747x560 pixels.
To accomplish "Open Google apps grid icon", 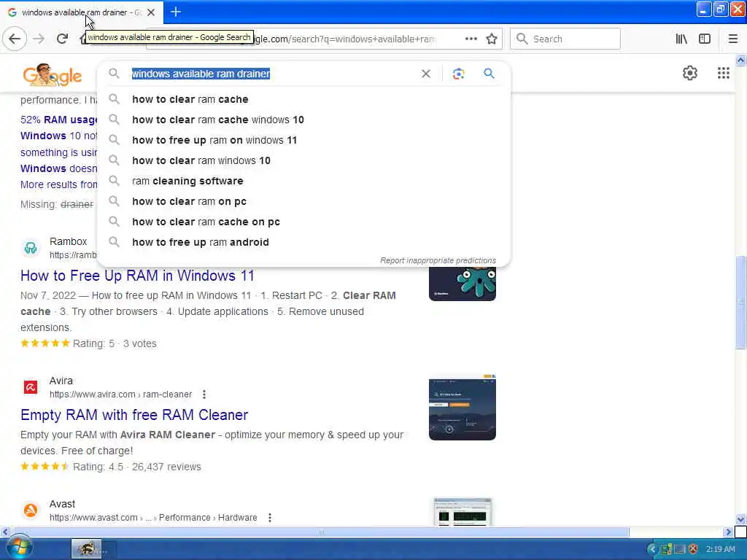I will 724,73.
